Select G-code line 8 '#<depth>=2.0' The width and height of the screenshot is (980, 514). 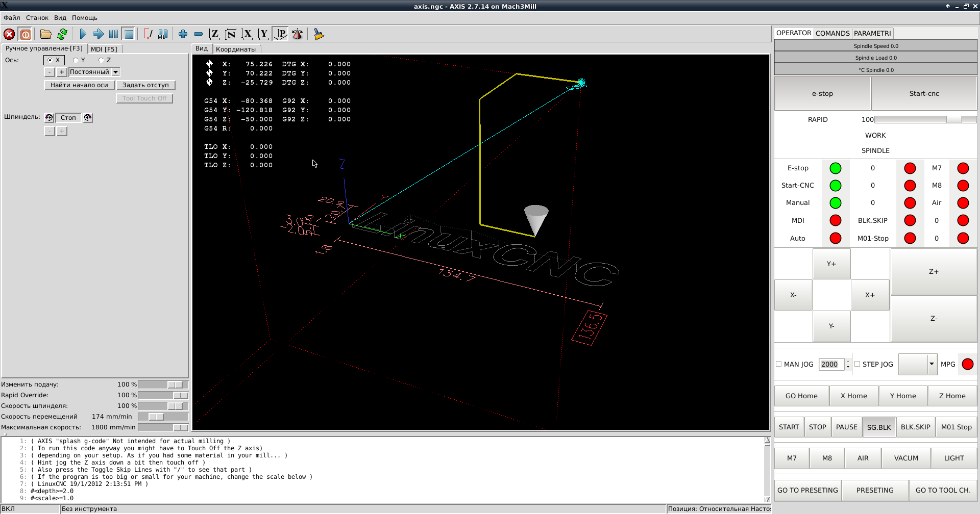[x=52, y=491]
